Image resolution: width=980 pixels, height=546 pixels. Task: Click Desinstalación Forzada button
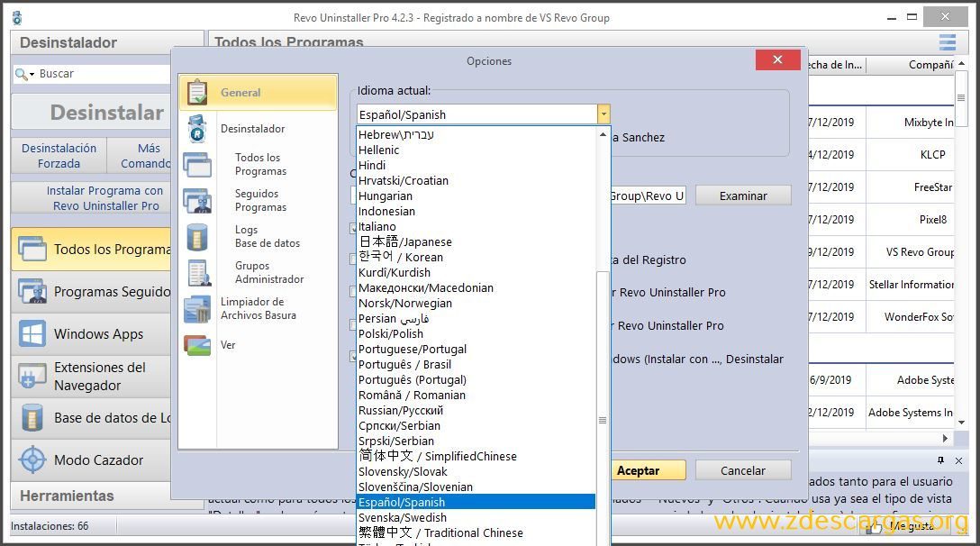coord(59,156)
